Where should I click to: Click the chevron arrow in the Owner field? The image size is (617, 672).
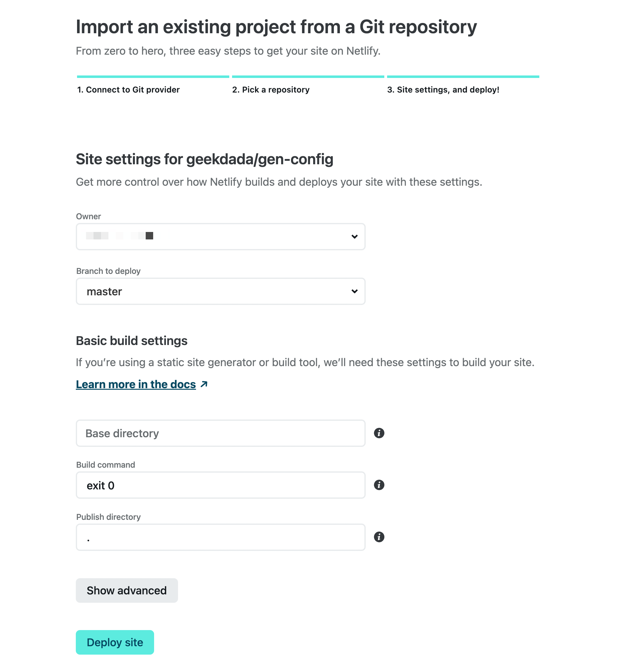(354, 237)
